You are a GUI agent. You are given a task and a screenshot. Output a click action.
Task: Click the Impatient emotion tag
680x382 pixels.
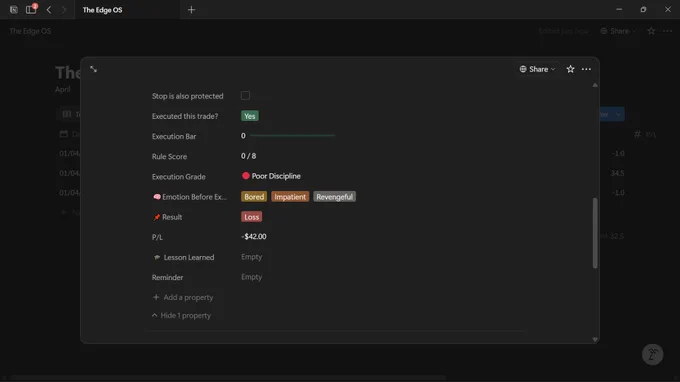point(290,197)
